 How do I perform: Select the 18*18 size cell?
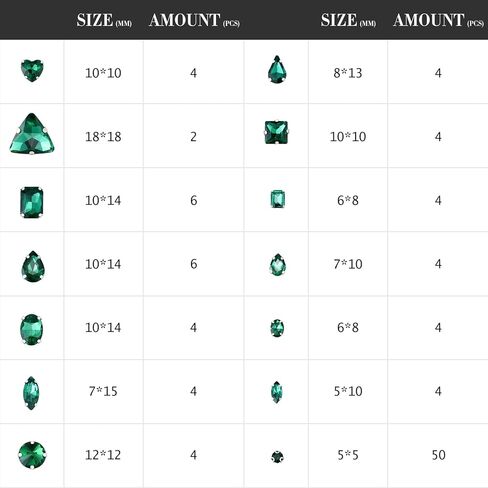[x=103, y=136]
